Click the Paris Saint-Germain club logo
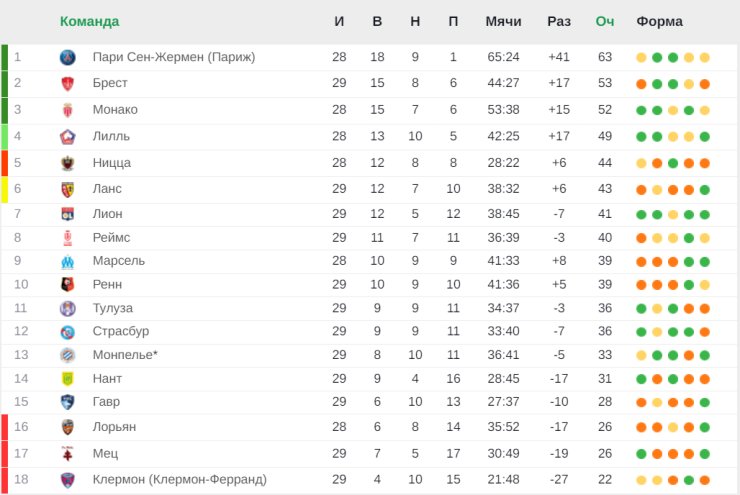This screenshot has height=495, width=740. [x=67, y=58]
